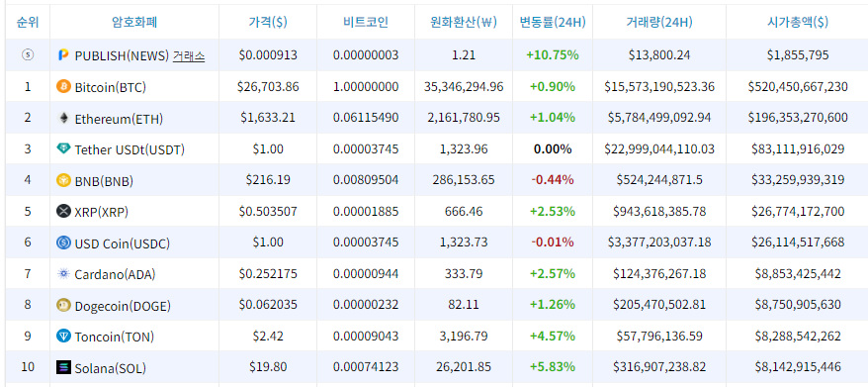The image size is (868, 387).
Task: Click the Tether USDt green icon
Action: pyautogui.click(x=63, y=148)
